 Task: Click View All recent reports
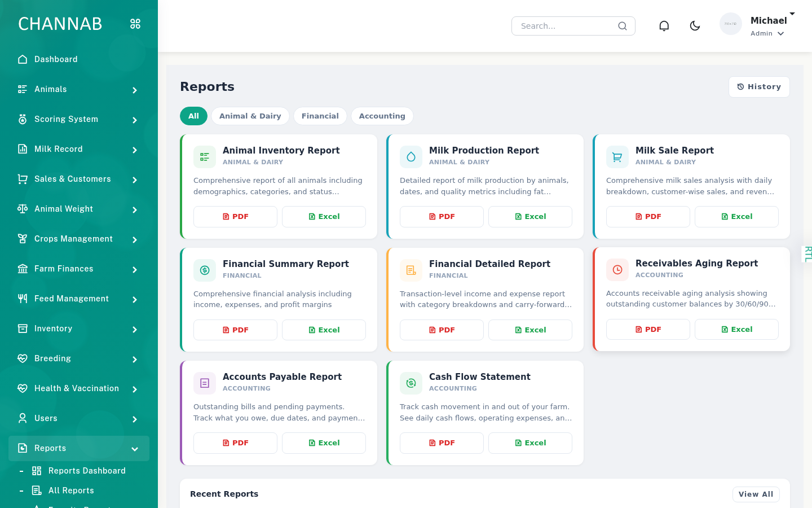(756, 494)
